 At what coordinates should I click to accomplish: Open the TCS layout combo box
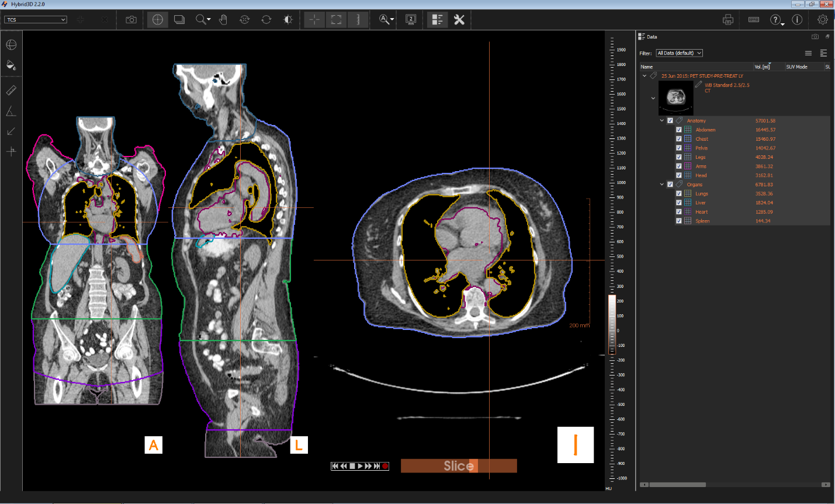tap(35, 19)
